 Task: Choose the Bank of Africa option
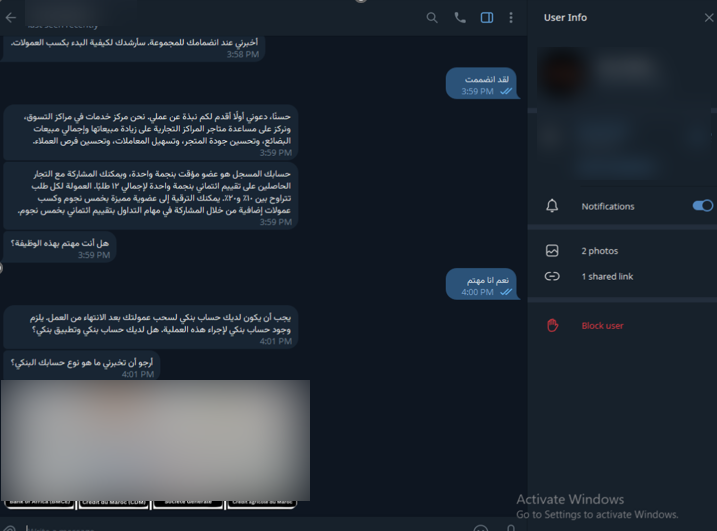click(x=40, y=504)
